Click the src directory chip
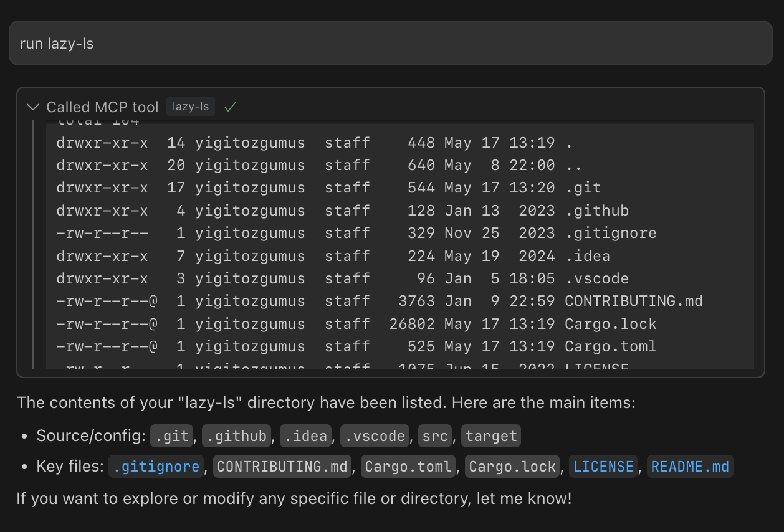The image size is (784, 532). pyautogui.click(x=435, y=436)
